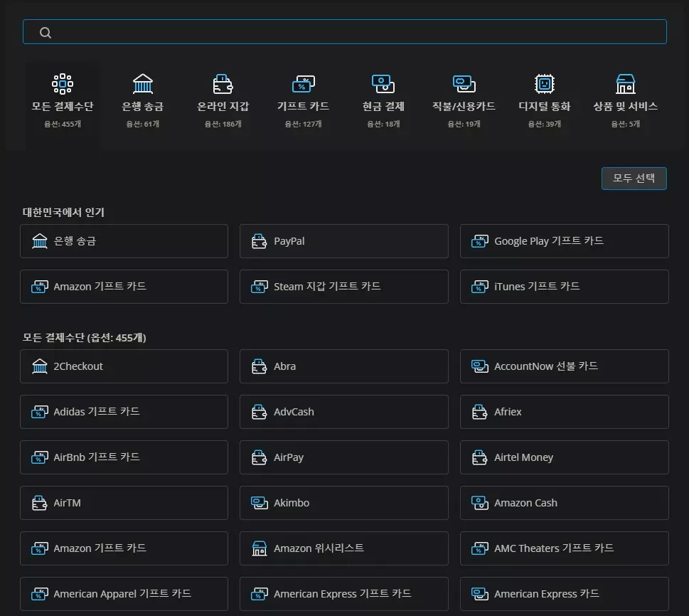
Task: Click the icon next to Steam 지갑 기프트 카드
Action: tap(260, 287)
